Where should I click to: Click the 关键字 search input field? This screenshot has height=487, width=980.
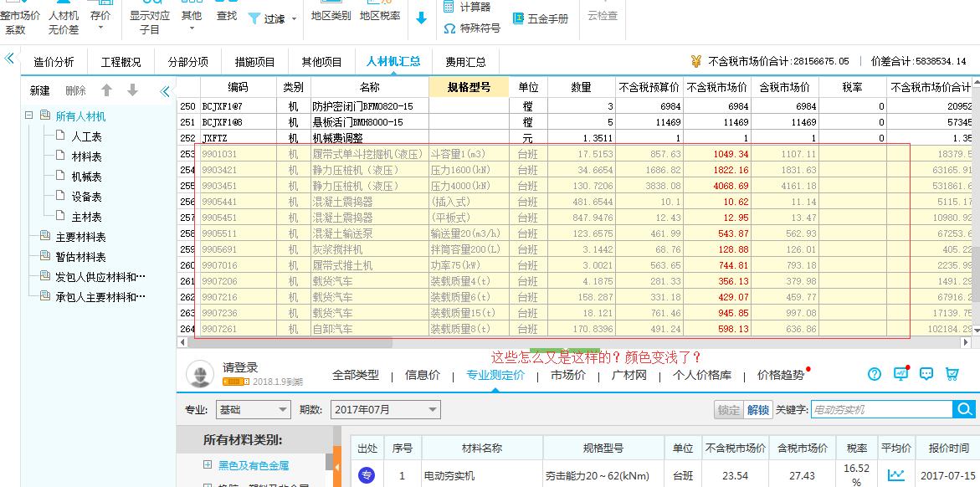tap(881, 410)
